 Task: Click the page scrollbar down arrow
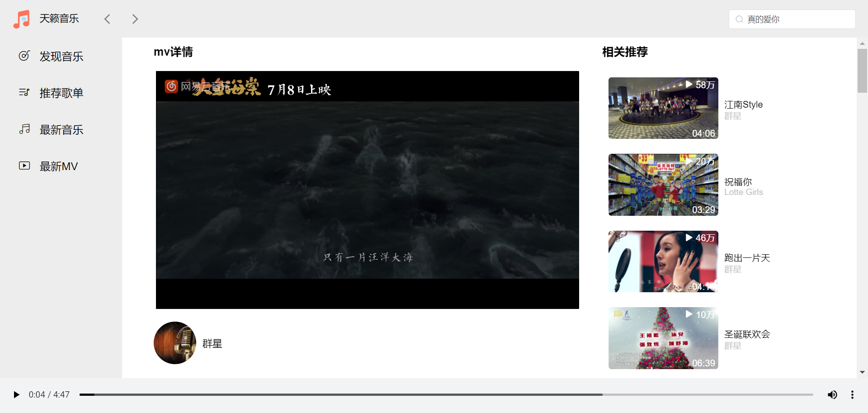[x=862, y=372]
